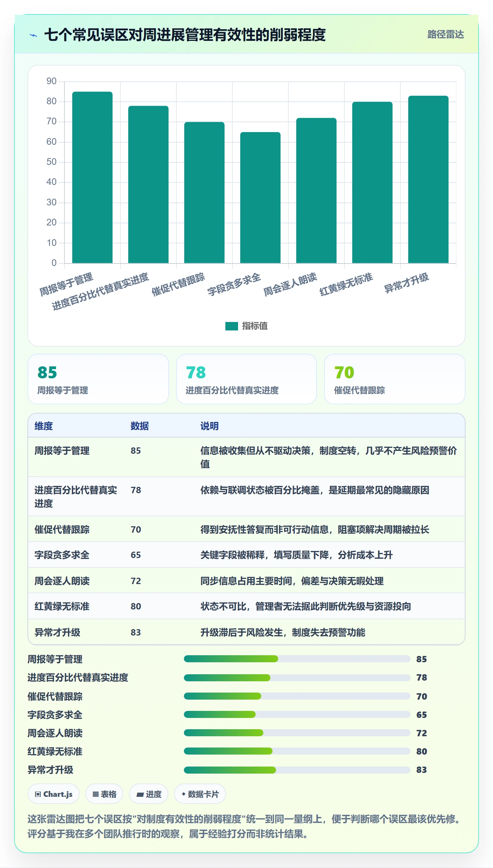Select the 周会逐人朗读 table row name

[62, 581]
